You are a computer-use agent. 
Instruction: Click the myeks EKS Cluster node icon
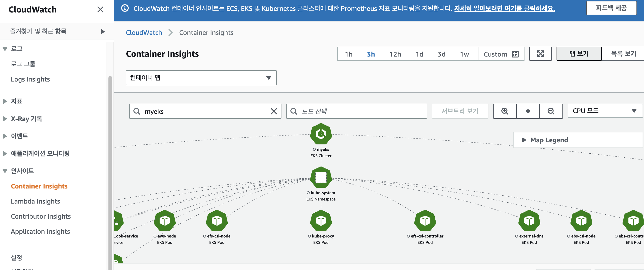(321, 134)
